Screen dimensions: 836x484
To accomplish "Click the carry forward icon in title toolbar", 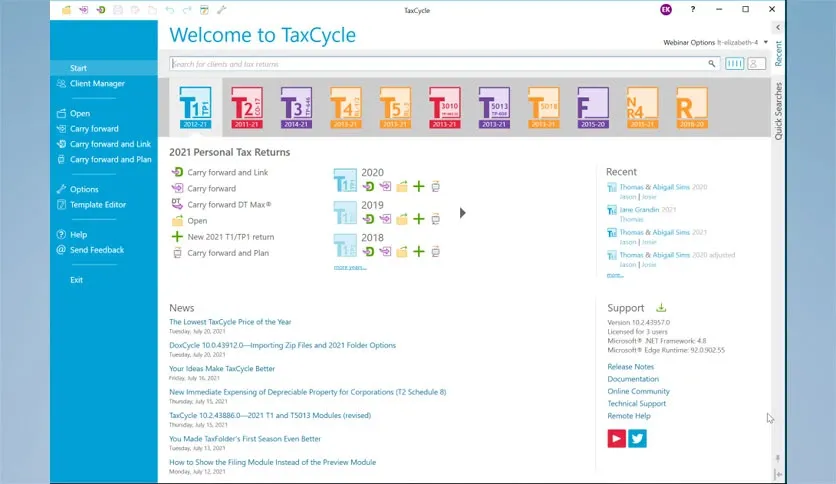I will point(83,10).
